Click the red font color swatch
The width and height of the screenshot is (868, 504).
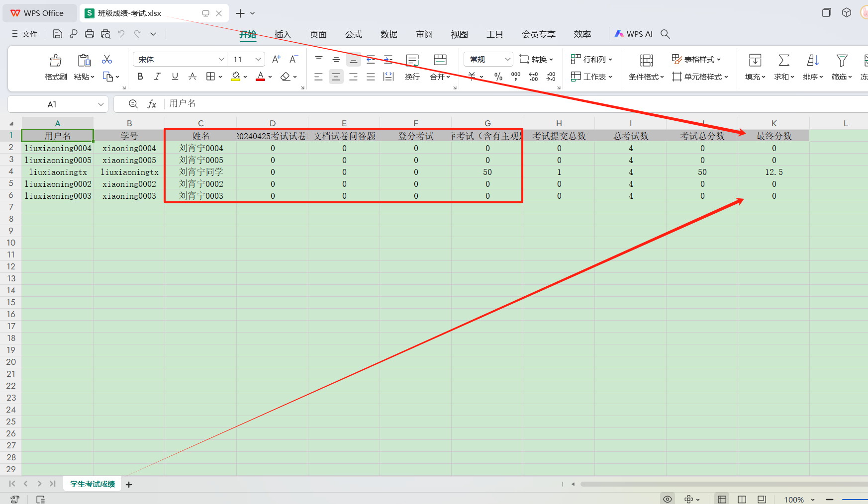pyautogui.click(x=260, y=77)
